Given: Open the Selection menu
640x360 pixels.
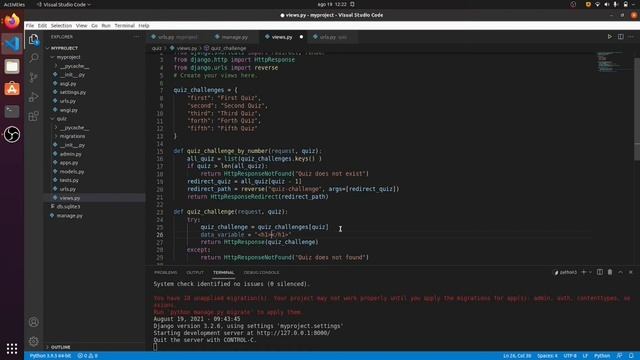Looking at the screenshot, I should [x=61, y=25].
